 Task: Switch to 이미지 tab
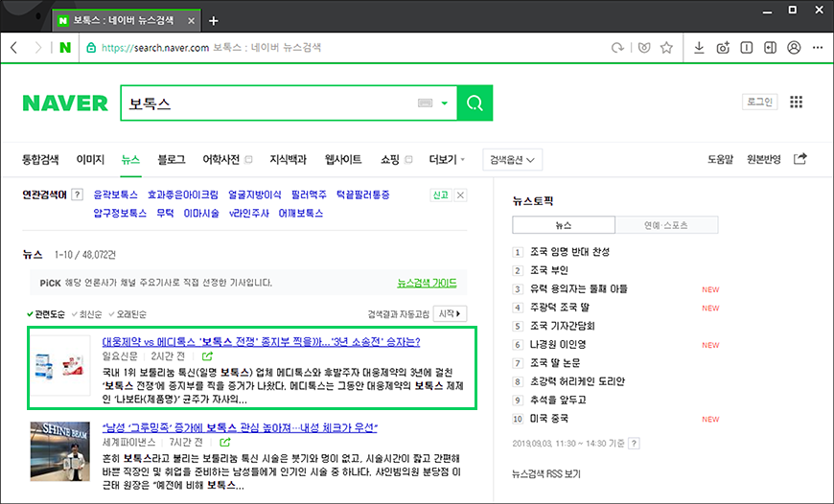point(90,159)
